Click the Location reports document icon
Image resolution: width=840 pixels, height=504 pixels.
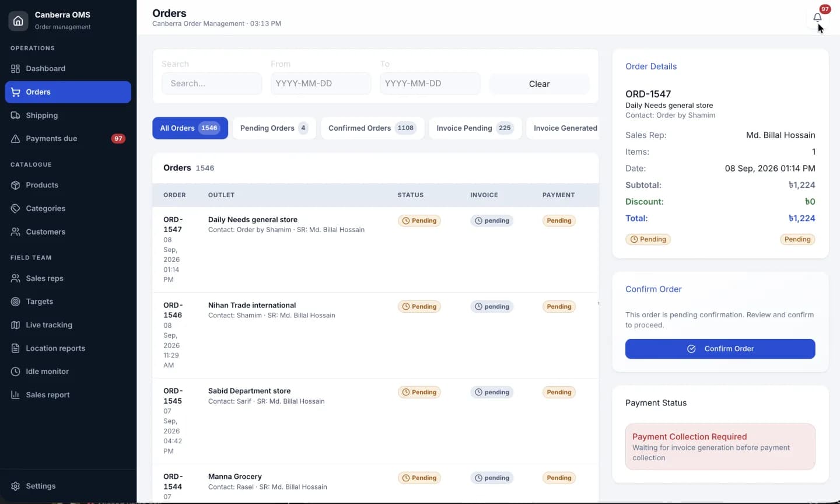pos(16,348)
